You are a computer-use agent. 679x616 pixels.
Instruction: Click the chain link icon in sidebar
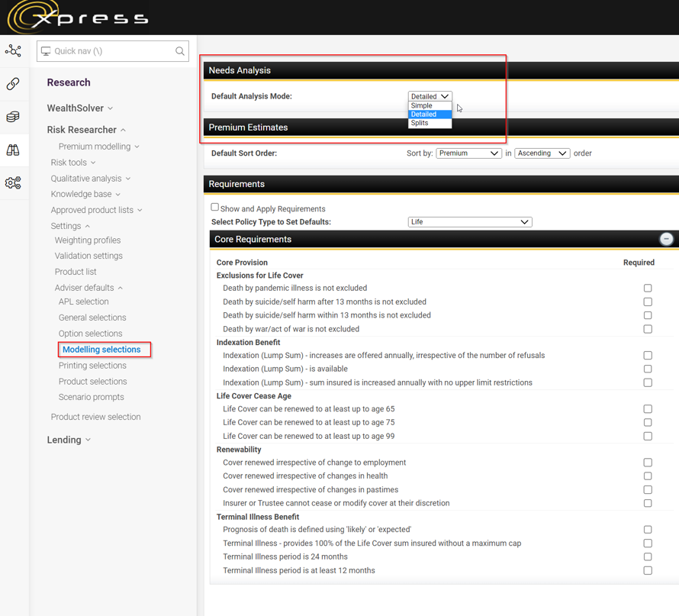click(x=13, y=84)
